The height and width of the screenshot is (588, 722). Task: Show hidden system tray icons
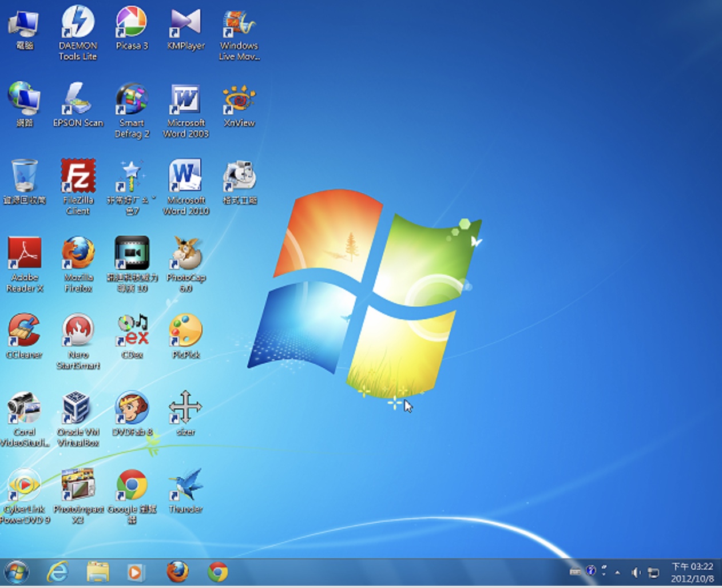[x=617, y=572]
